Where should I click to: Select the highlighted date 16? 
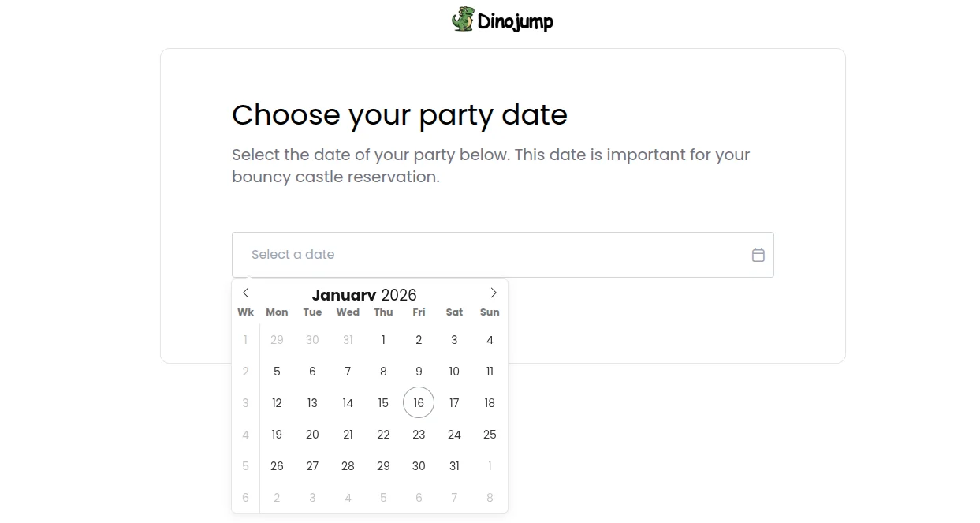419,402
